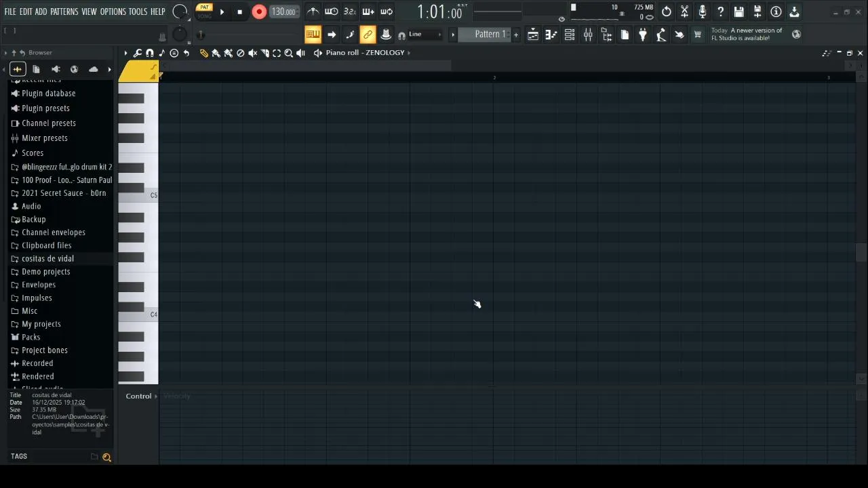Select the Mute tool in piano roll toolbar

[252, 53]
